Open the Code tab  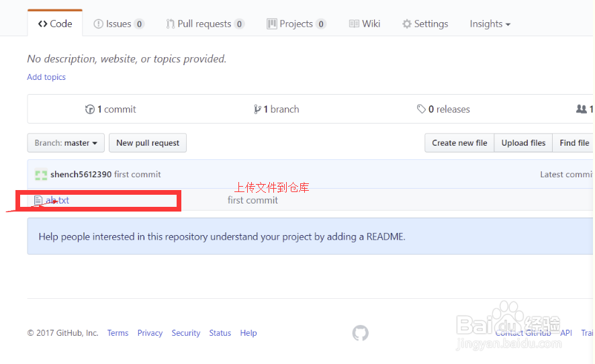click(55, 24)
